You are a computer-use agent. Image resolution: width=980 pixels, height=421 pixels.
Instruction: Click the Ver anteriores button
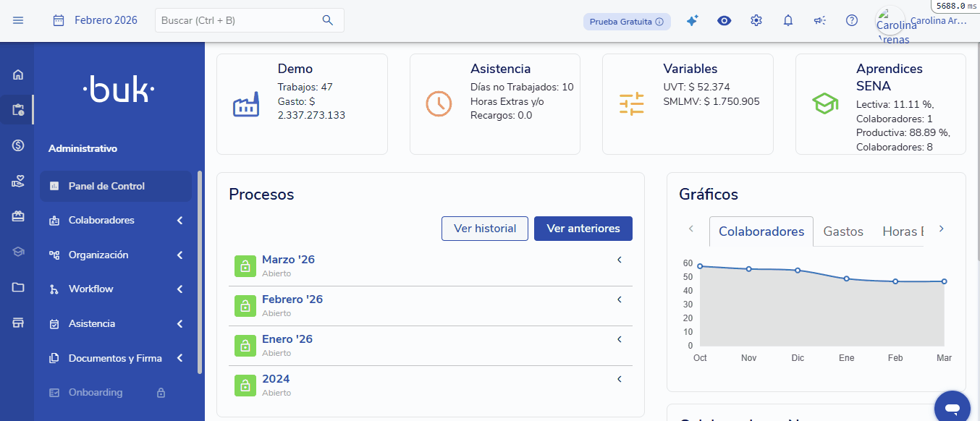583,229
